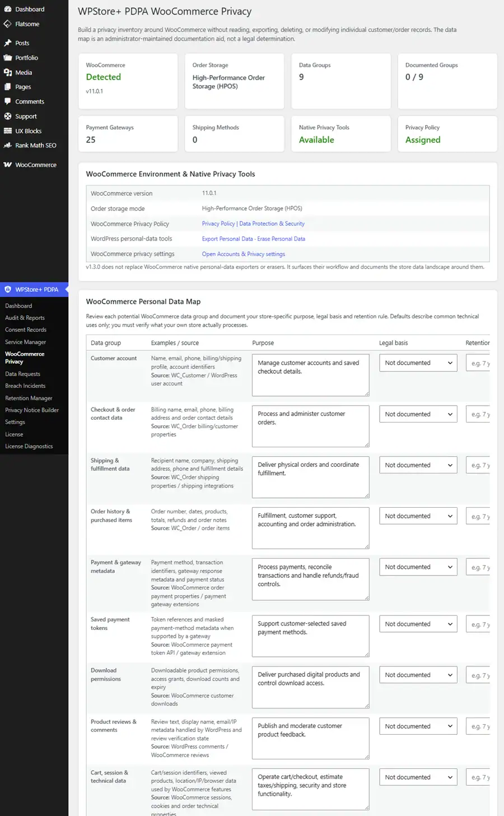Open the Service Manager submenu
This screenshot has height=816, width=504.
click(26, 342)
